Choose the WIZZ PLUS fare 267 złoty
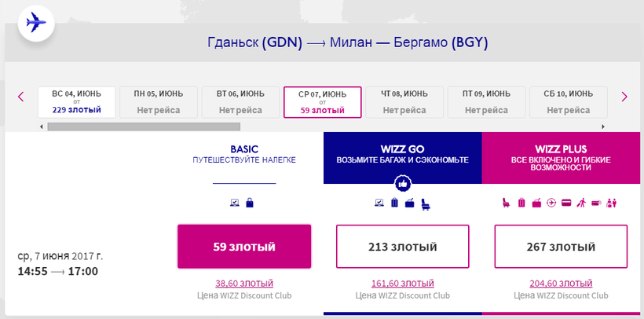Viewport: 644px width, 319px height. (x=561, y=247)
